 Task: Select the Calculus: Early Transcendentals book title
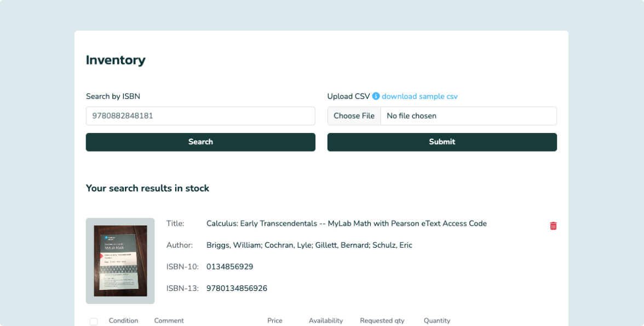346,224
